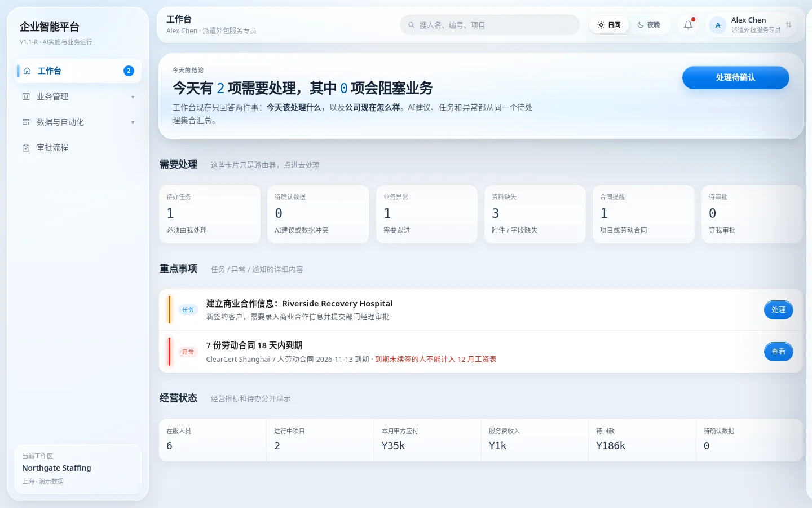Expand the 数据与自动化 submenu arrow
Viewport: 812px width, 508px height.
(133, 122)
